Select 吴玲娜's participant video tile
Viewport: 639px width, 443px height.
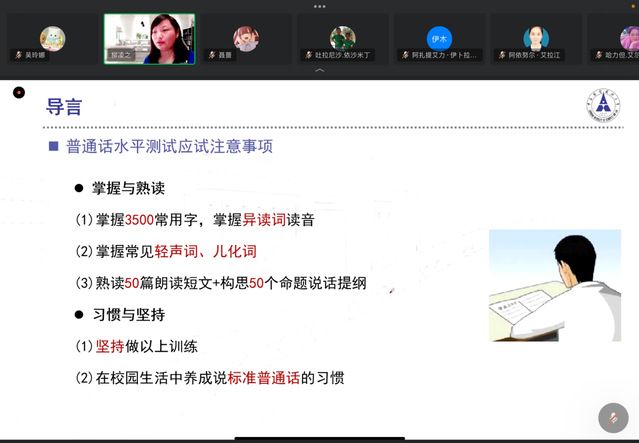[x=52, y=39]
